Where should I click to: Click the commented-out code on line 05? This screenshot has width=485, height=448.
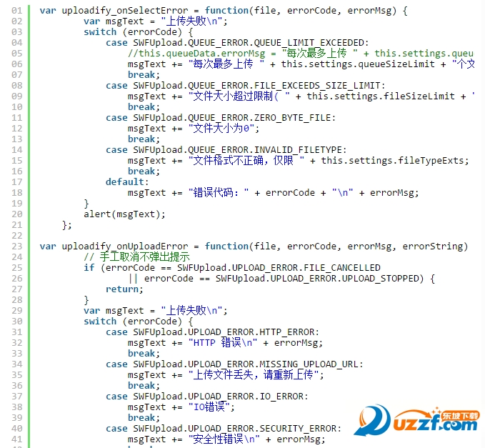coord(301,54)
